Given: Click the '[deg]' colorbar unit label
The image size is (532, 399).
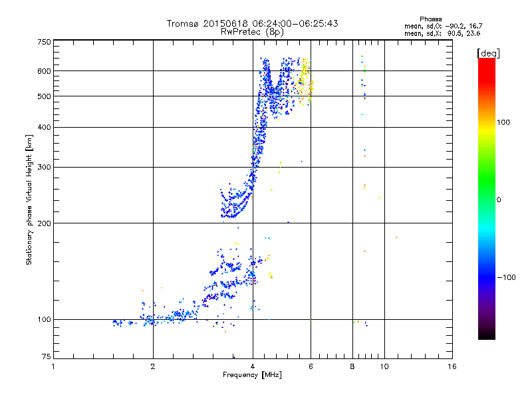Looking at the screenshot, I should (488, 53).
